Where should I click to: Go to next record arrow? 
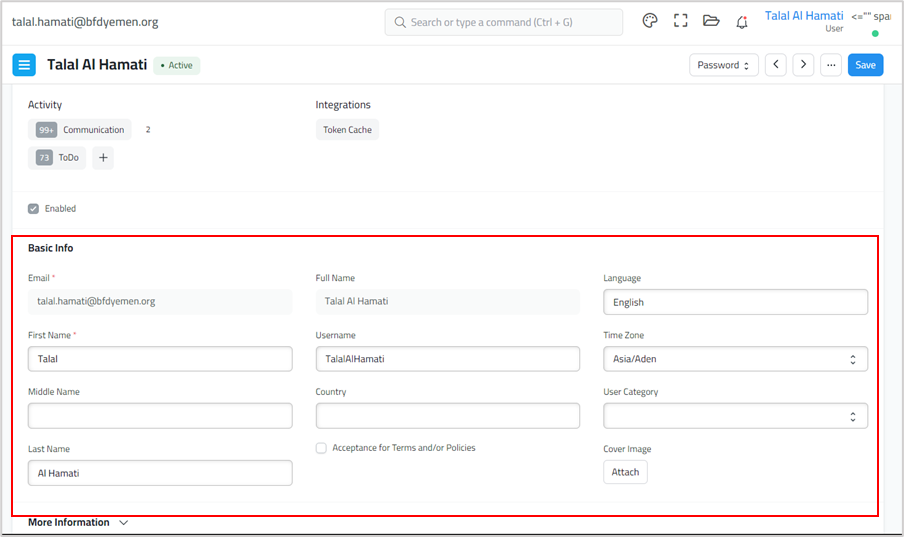[803, 65]
